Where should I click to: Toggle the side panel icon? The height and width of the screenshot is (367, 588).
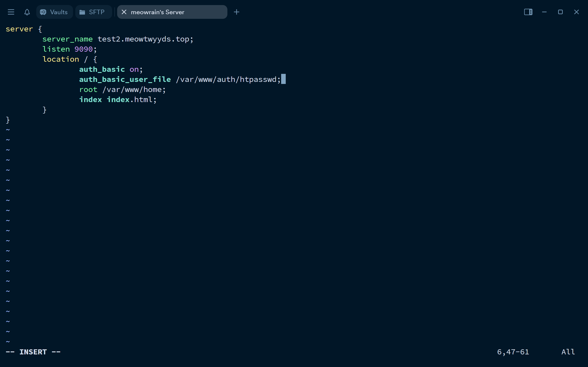(528, 12)
